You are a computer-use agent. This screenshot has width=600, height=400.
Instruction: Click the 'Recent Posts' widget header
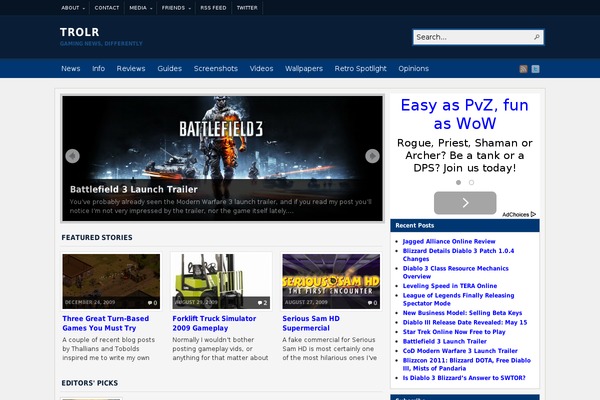(x=465, y=225)
